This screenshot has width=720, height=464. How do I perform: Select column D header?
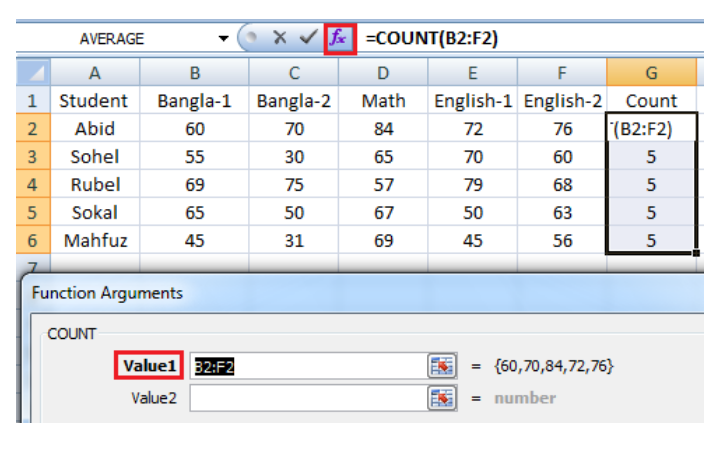pos(384,73)
